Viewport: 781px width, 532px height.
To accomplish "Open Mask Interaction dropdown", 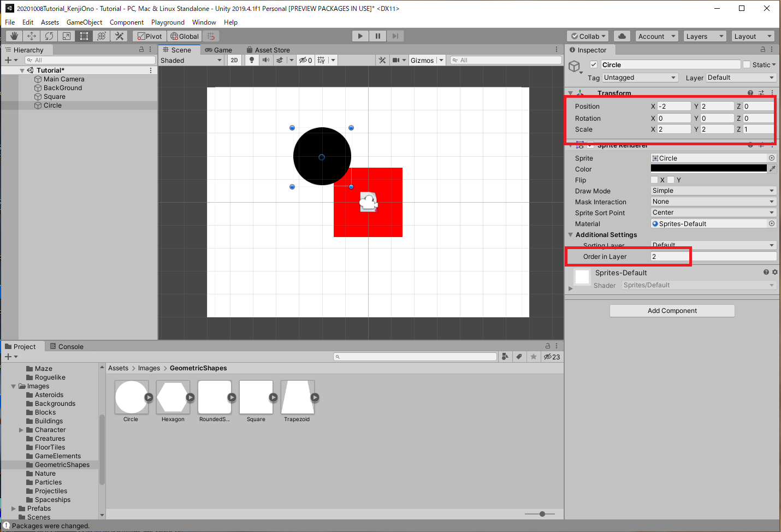I will [713, 202].
